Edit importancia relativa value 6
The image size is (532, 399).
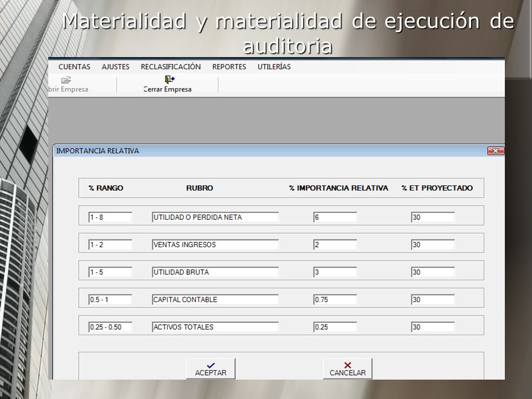point(335,217)
